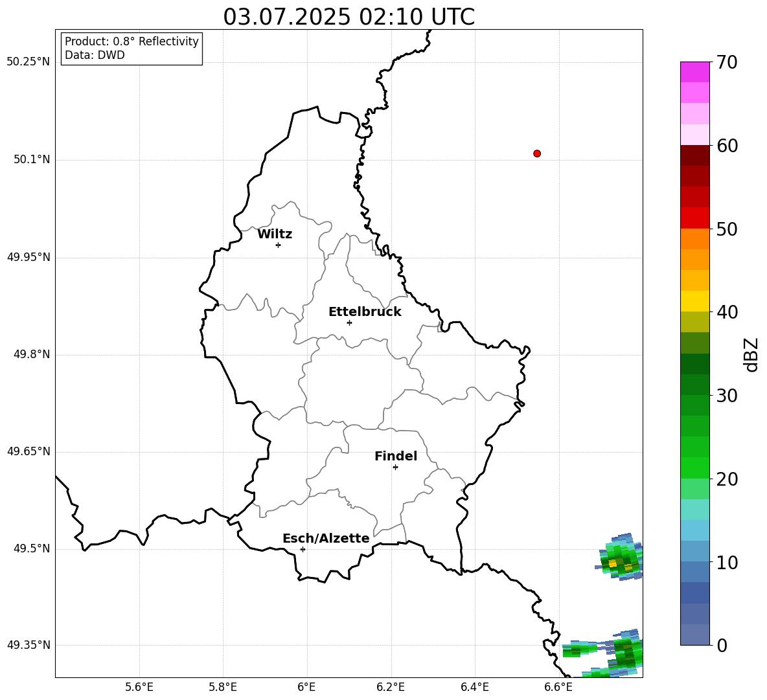The width and height of the screenshot is (767, 700).
Task: Click the 'Data: DWD' text
Action: pos(95,55)
